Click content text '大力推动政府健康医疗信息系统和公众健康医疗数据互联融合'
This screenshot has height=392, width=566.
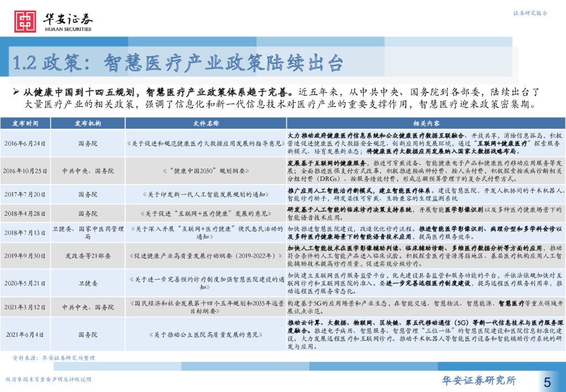pos(376,135)
